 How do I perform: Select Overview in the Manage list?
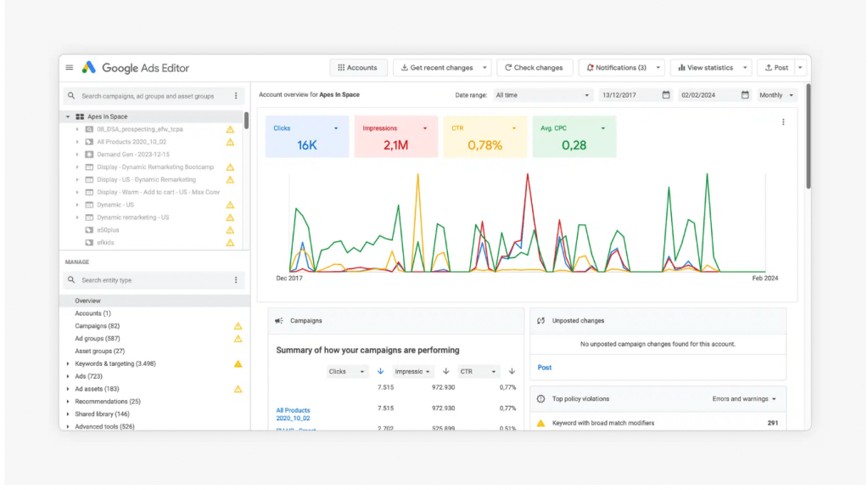pos(87,301)
